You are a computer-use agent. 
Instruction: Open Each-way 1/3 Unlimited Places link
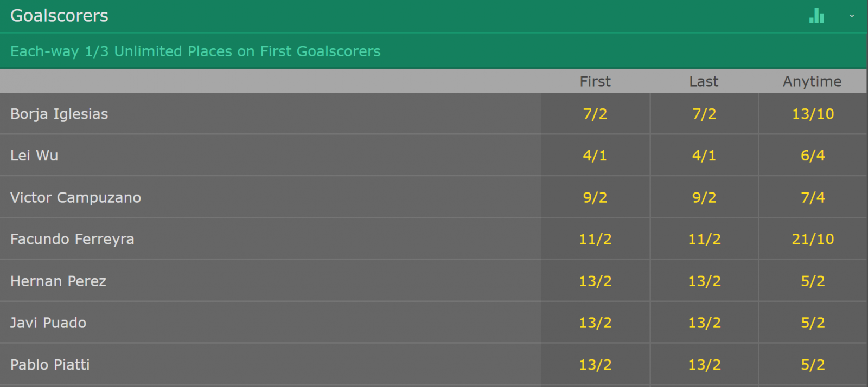(x=195, y=51)
